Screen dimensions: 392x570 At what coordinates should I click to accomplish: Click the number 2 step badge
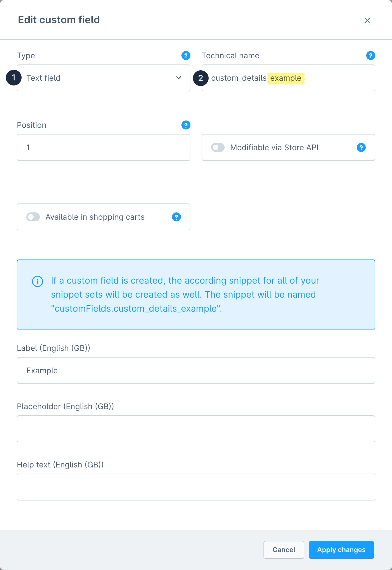[x=200, y=78]
